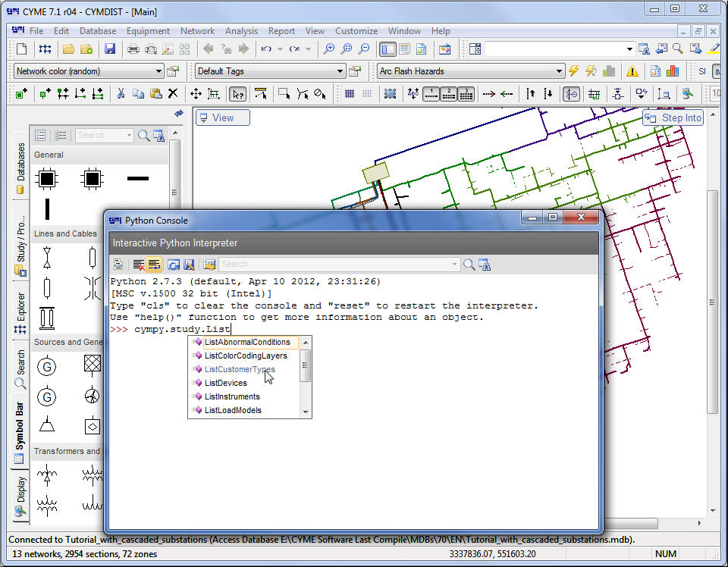Expand the Default Tags dropdown
The width and height of the screenshot is (728, 567).
tap(340, 71)
